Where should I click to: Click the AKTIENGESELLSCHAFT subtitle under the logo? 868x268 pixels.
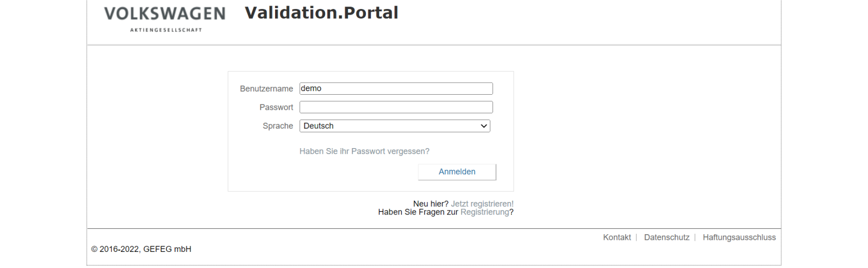(166, 30)
